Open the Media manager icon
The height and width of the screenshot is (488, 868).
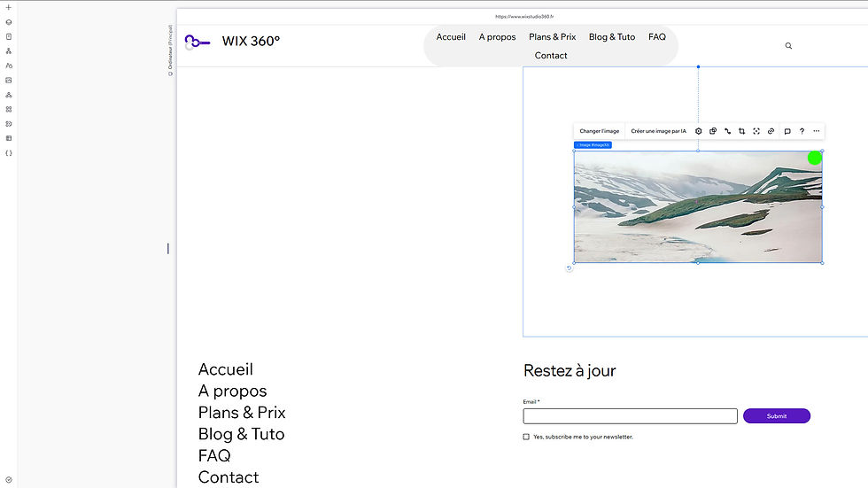coord(8,81)
